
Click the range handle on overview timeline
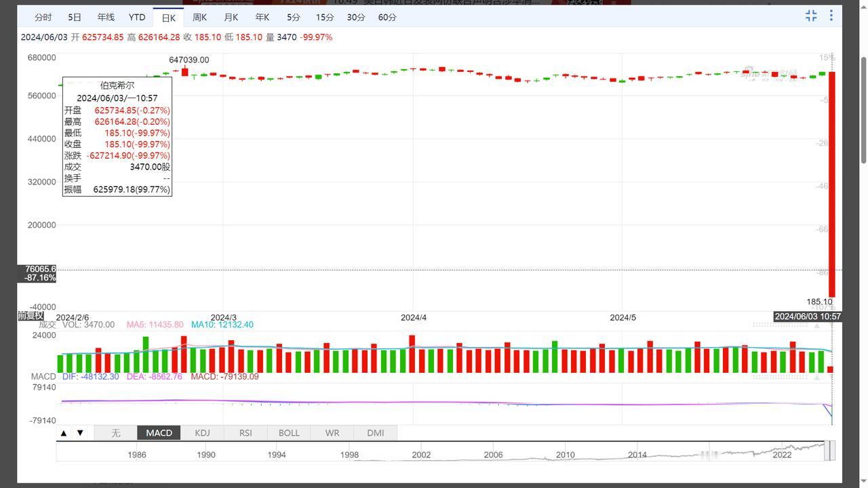pyautogui.click(x=829, y=451)
